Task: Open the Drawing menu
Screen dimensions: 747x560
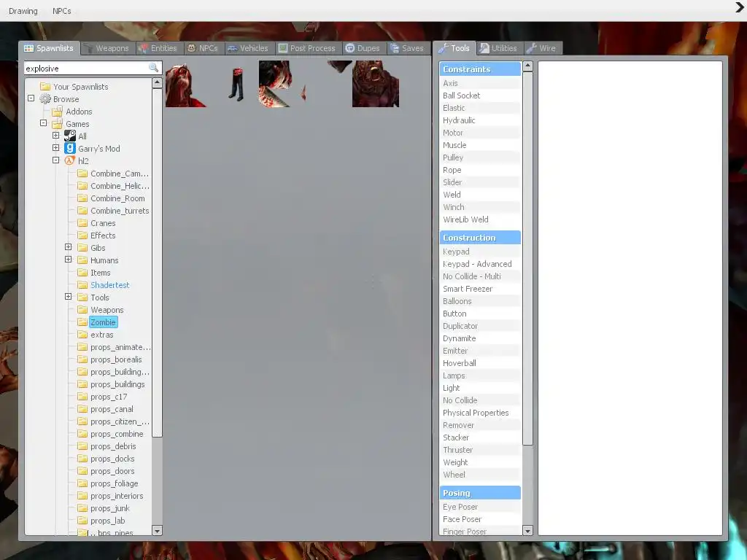Action: pos(23,11)
